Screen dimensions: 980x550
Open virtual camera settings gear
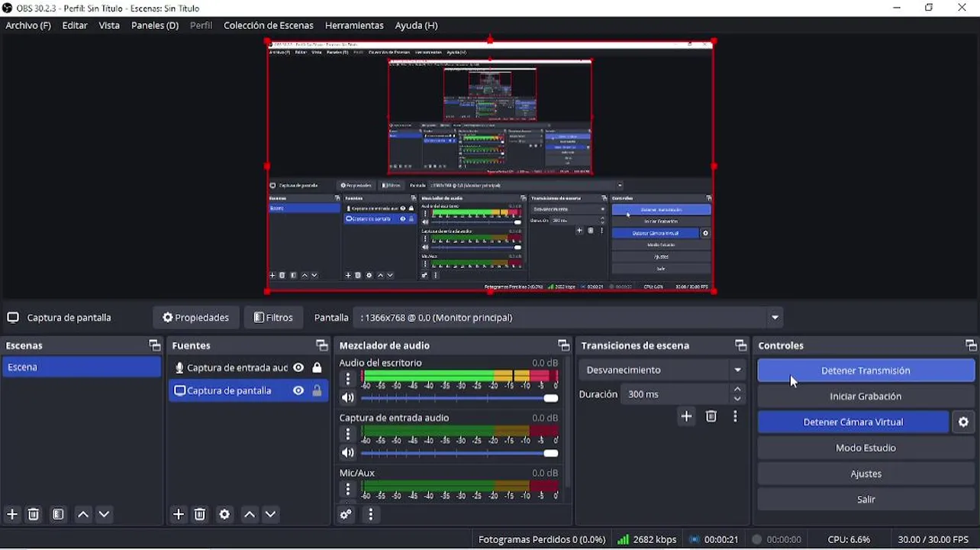(x=963, y=422)
